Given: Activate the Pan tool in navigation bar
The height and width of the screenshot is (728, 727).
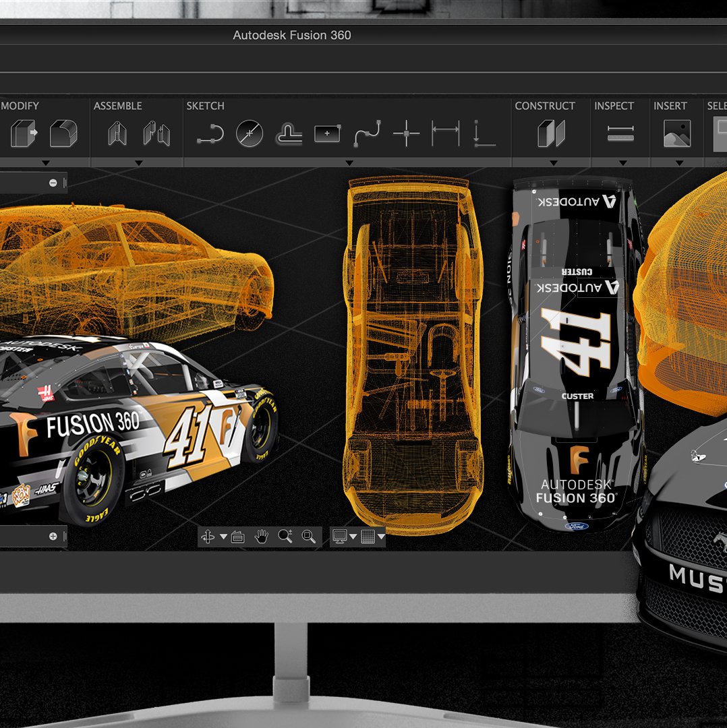Looking at the screenshot, I should click(261, 537).
